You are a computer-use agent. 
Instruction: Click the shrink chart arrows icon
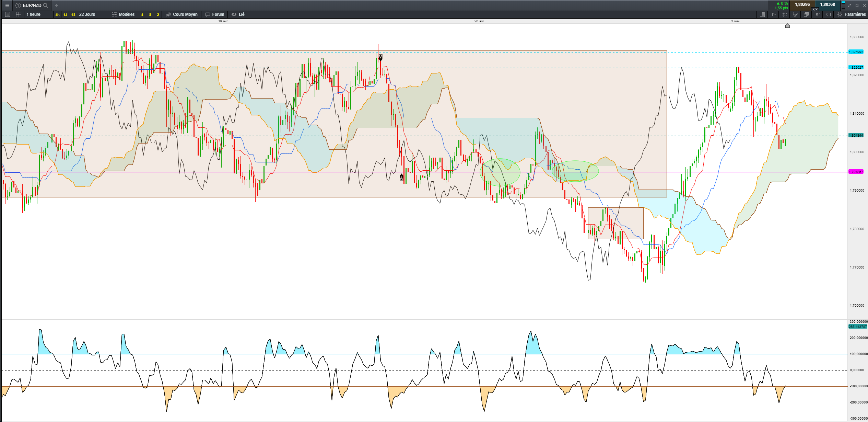pos(849,5)
